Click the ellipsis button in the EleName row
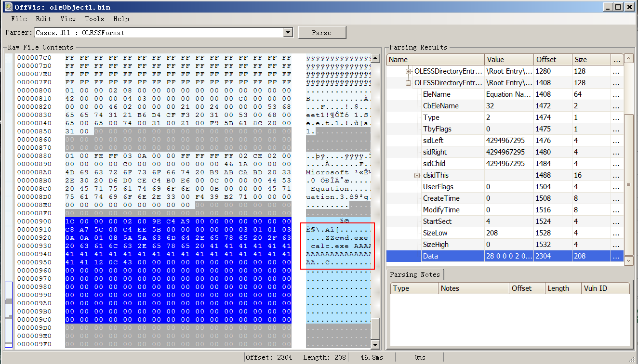This screenshot has width=638, height=364. coord(616,94)
